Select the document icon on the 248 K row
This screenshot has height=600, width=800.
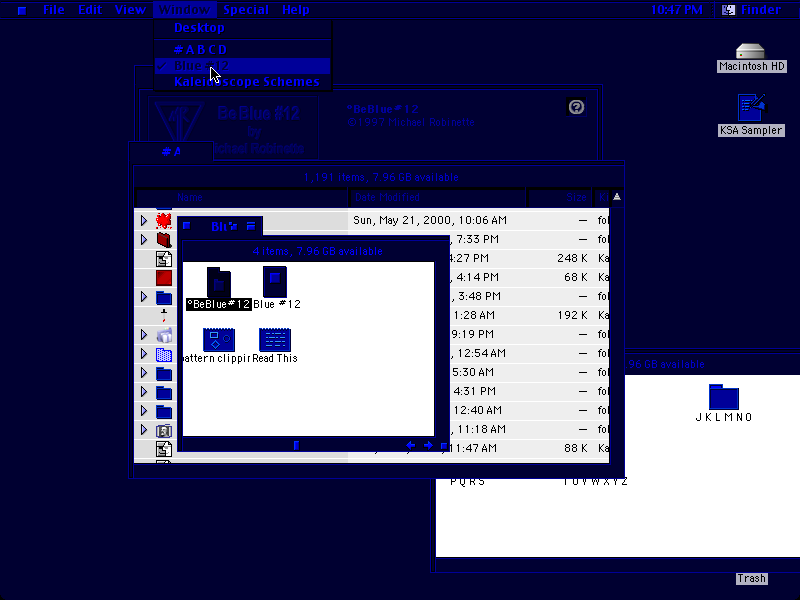point(164,259)
